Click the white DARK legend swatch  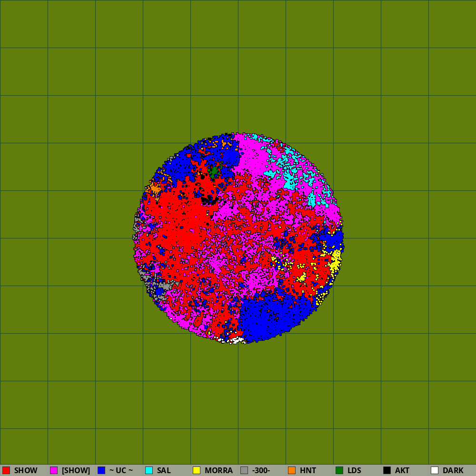(435, 470)
